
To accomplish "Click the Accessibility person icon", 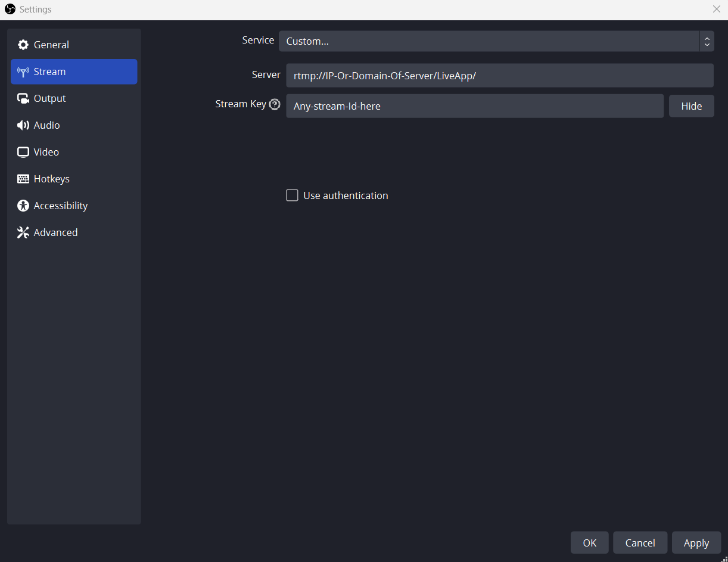I will [23, 206].
